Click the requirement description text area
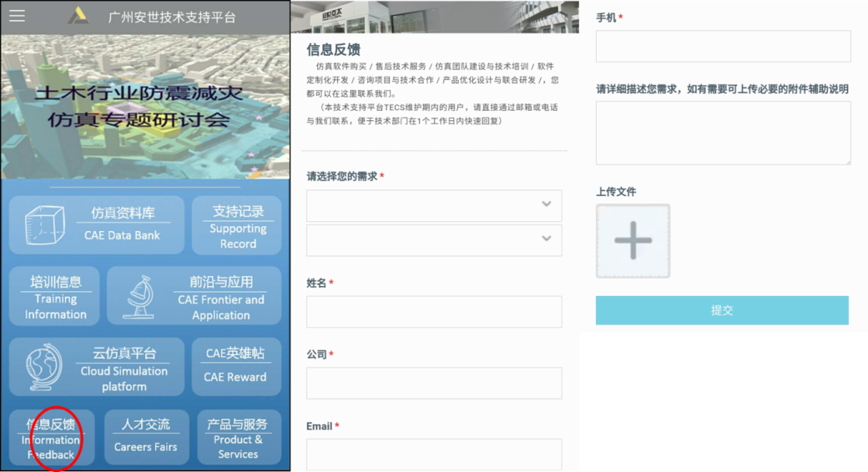Image resolution: width=868 pixels, height=472 pixels. click(723, 133)
